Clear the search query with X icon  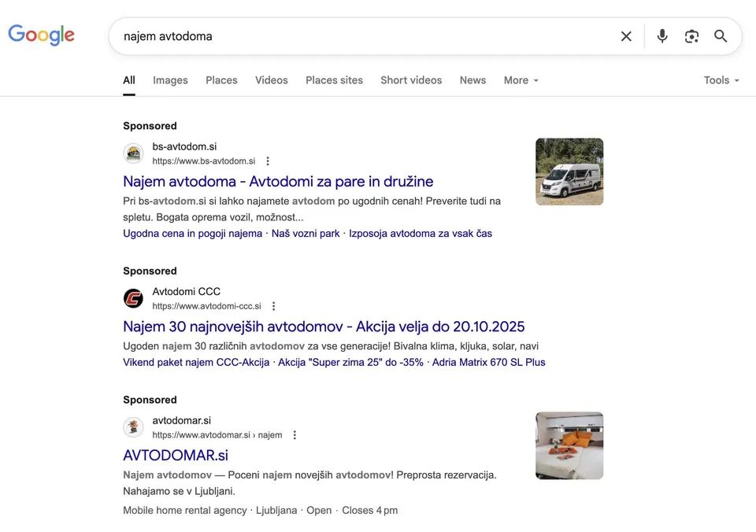[626, 36]
